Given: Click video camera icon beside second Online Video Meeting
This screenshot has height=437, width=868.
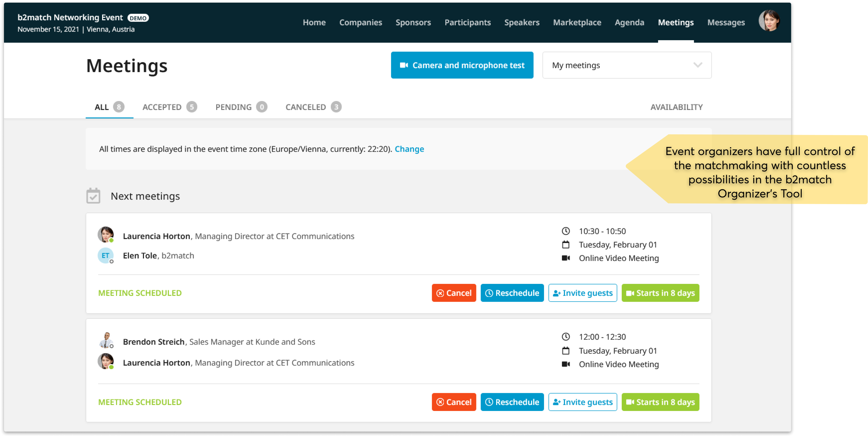Looking at the screenshot, I should pyautogui.click(x=565, y=364).
